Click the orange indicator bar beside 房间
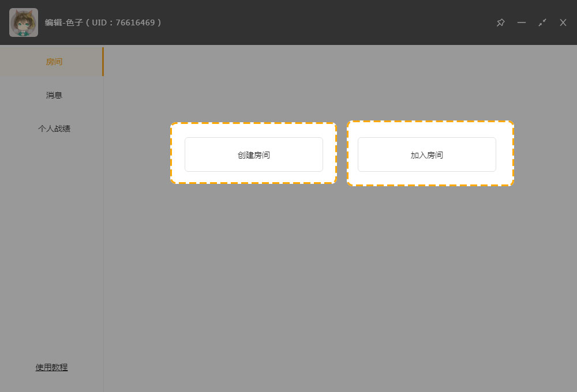 click(103, 62)
